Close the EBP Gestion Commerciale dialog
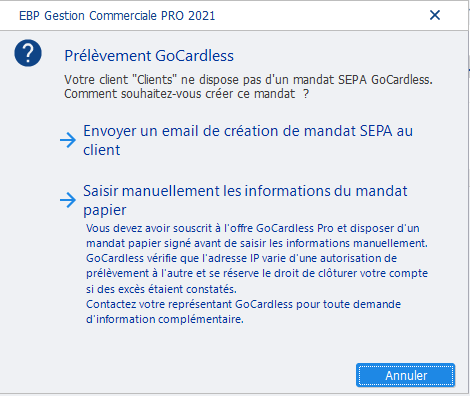Image resolution: width=470 pixels, height=396 pixels. (x=435, y=15)
